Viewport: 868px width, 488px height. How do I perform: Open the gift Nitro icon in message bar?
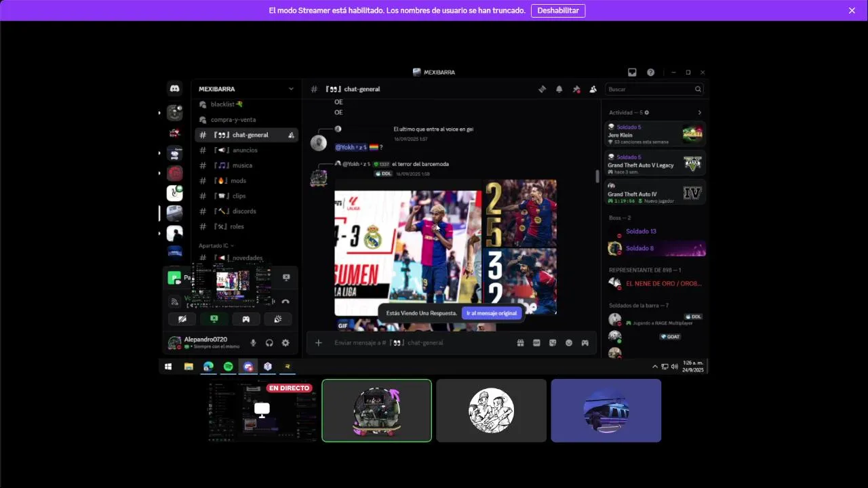click(x=520, y=343)
